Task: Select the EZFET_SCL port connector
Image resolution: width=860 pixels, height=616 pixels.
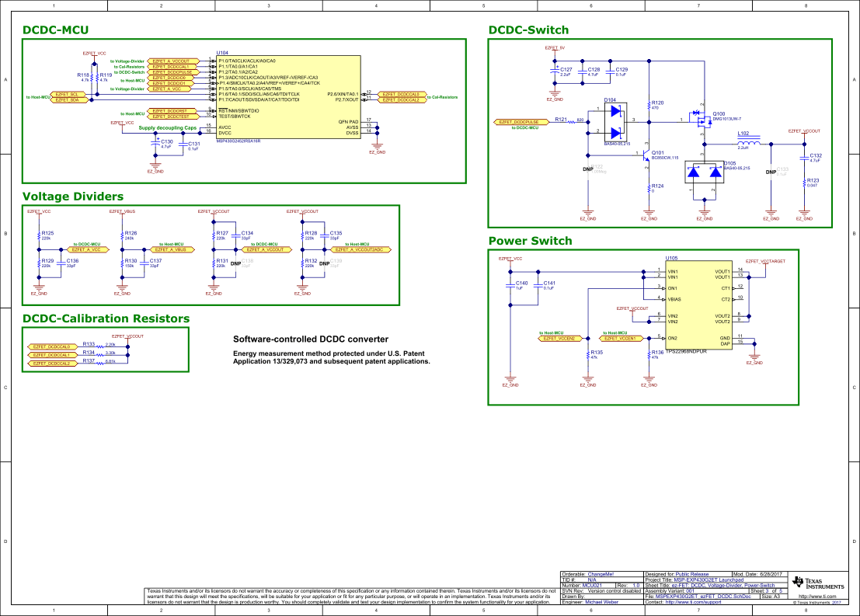Action: [x=68, y=95]
